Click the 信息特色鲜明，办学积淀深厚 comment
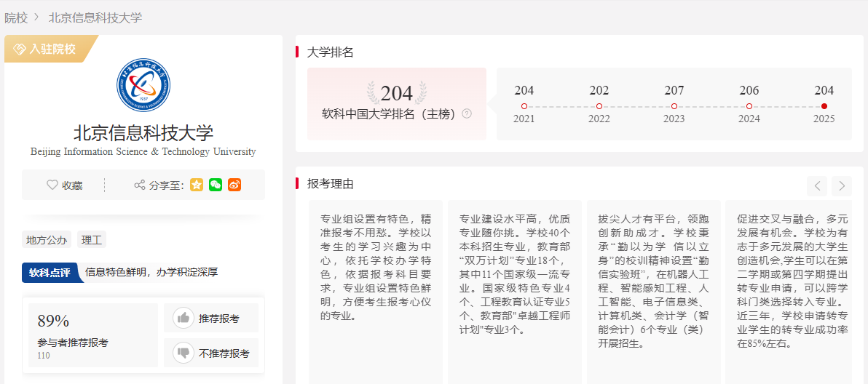This screenshot has width=868, height=384. click(151, 272)
